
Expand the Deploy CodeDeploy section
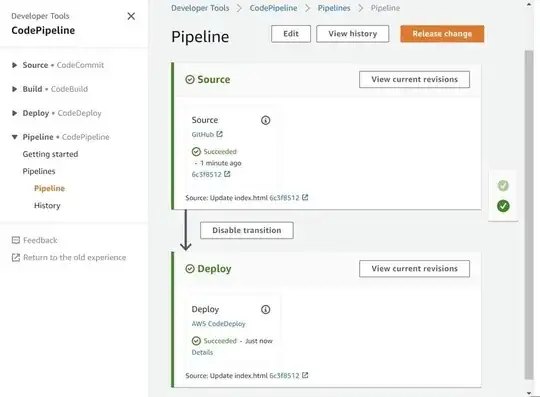(x=14, y=113)
